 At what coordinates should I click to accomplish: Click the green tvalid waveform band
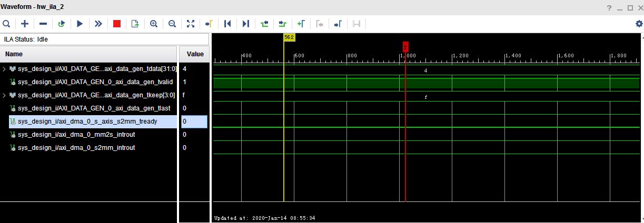(x=426, y=83)
